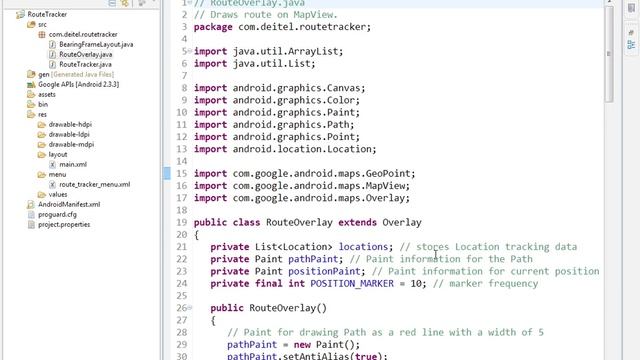This screenshot has width=640, height=360.
Task: Collapse the RouteOverlay constructor fold at line 26
Action: tap(190, 308)
